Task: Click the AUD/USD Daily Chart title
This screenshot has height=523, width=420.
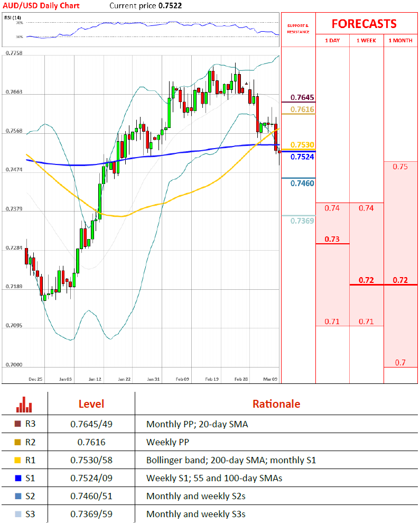Action: [x=41, y=6]
